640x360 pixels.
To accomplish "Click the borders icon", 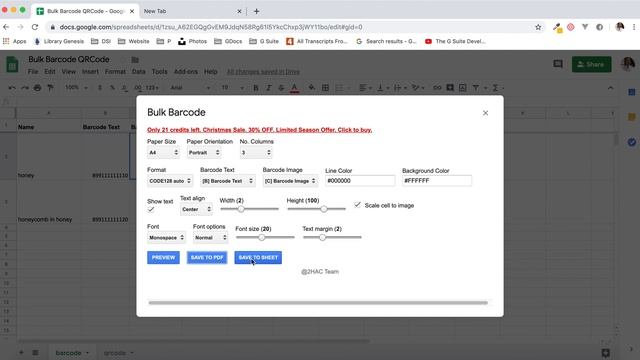I will click(325, 88).
